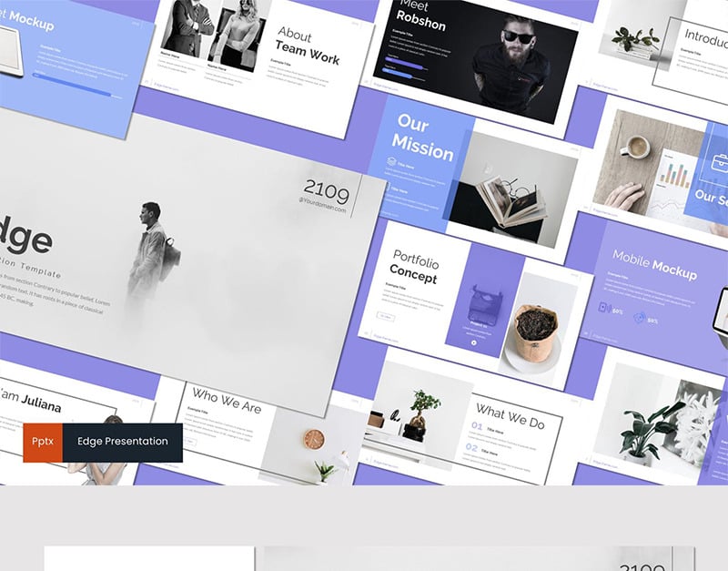Screen dimensions: 728x571
Task: Click the orange Pptx badge
Action: (x=43, y=443)
